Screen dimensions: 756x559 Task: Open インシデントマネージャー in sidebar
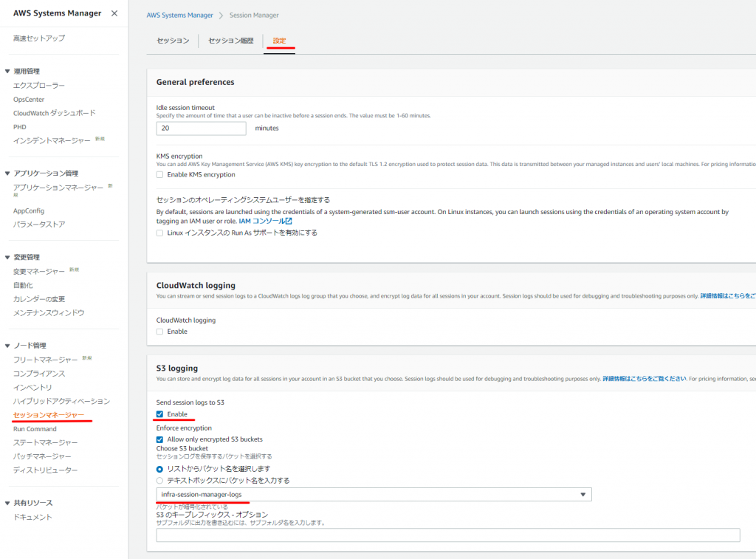52,141
